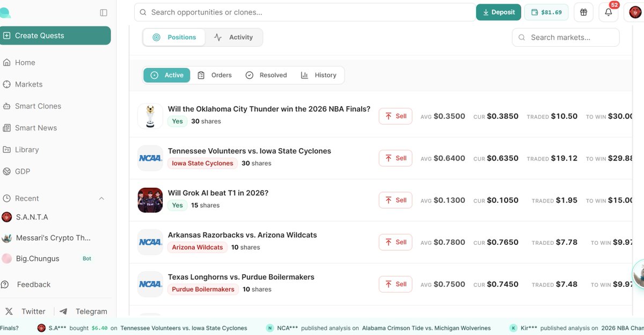Click TRADED $1.95 on Grok row

click(x=554, y=200)
